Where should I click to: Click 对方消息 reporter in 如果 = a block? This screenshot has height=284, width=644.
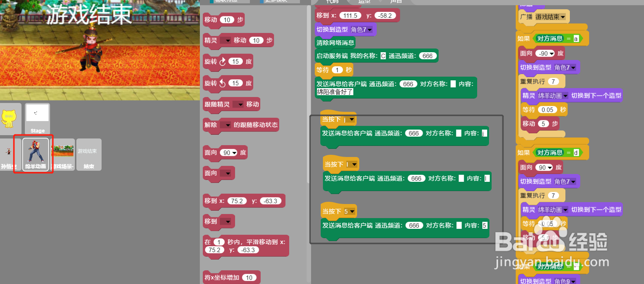click(549, 39)
